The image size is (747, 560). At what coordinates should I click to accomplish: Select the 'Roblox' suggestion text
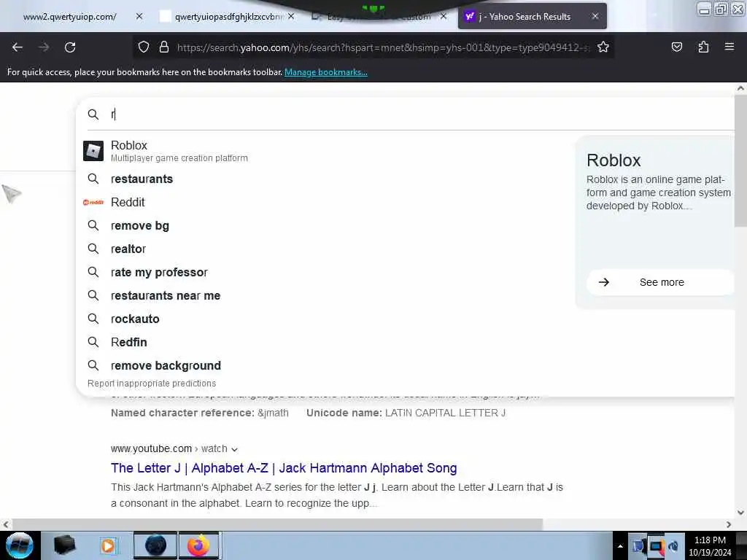point(128,145)
